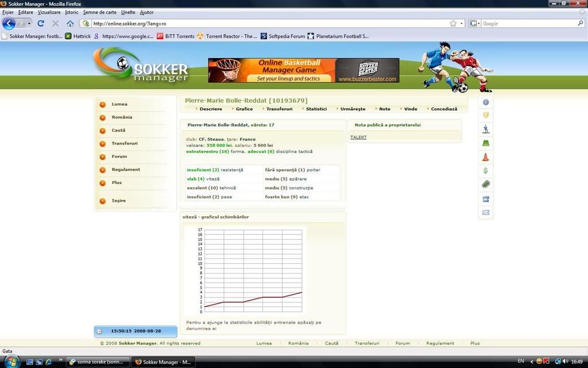Click Firefox reload page button

click(41, 24)
